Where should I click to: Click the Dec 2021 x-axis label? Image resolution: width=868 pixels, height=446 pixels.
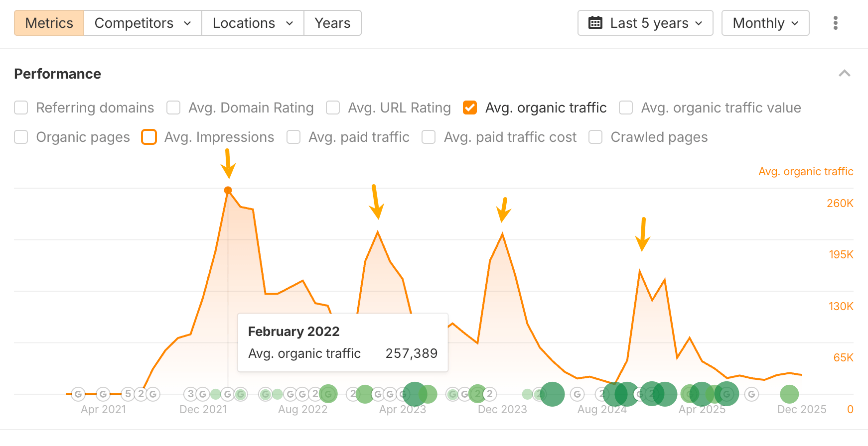(x=203, y=409)
